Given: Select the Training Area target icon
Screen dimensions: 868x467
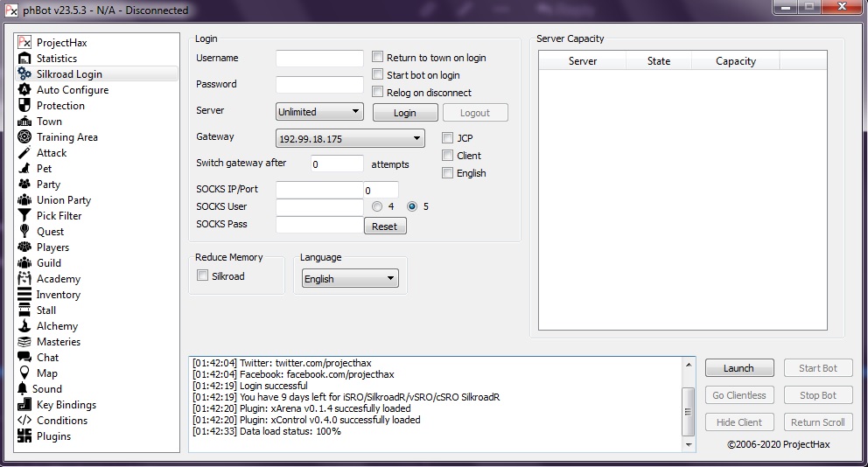Looking at the screenshot, I should 24,137.
